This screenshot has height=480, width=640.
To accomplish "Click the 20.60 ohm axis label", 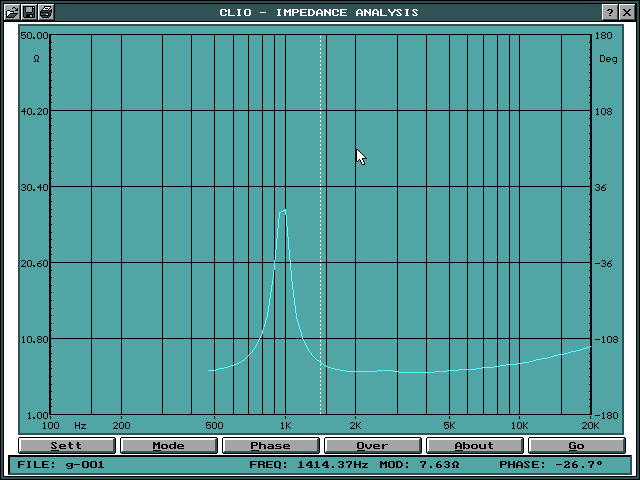I will coord(34,263).
